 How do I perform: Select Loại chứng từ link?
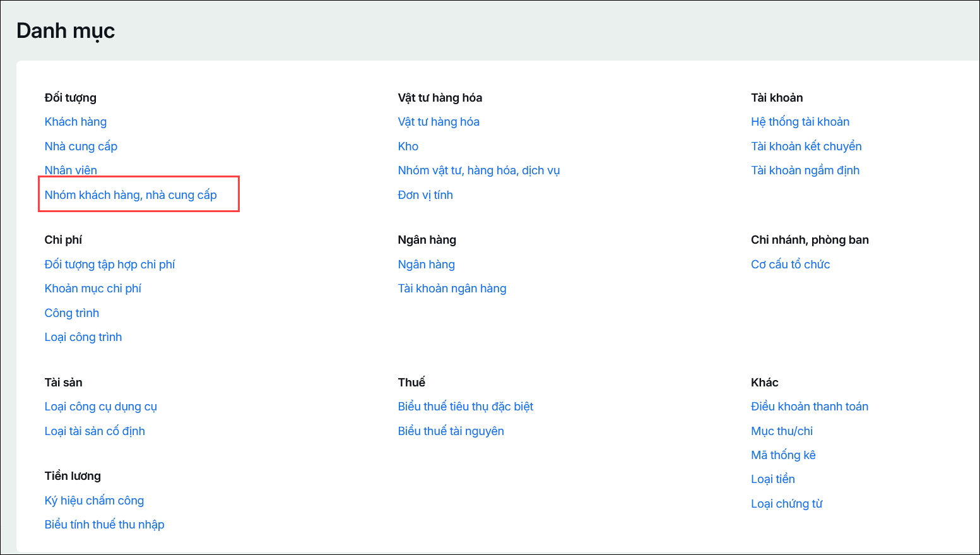[787, 504]
